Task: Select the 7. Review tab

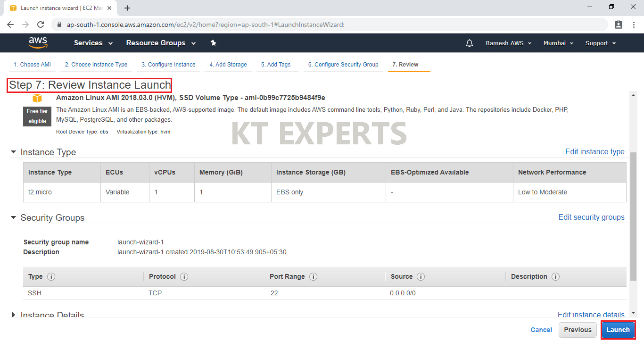Action: [405, 65]
